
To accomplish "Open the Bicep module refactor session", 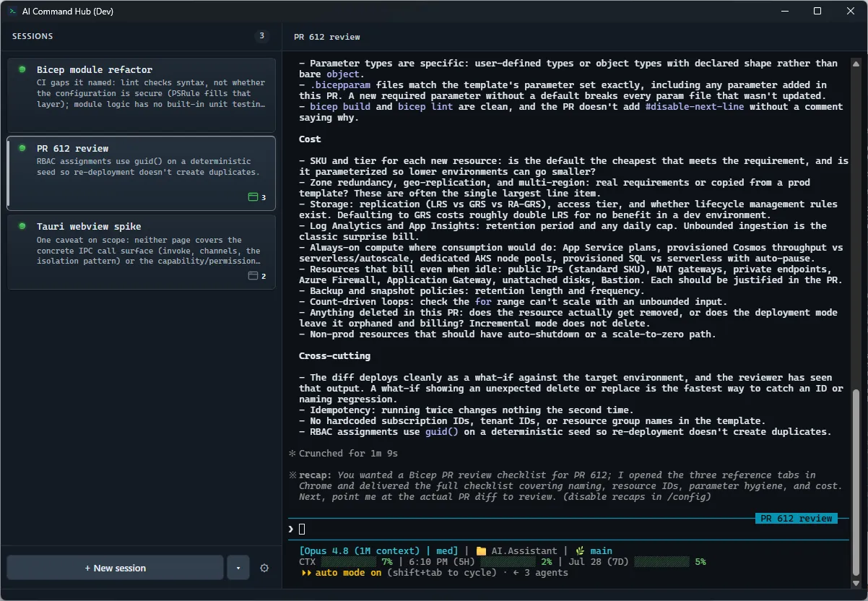I will click(x=142, y=95).
